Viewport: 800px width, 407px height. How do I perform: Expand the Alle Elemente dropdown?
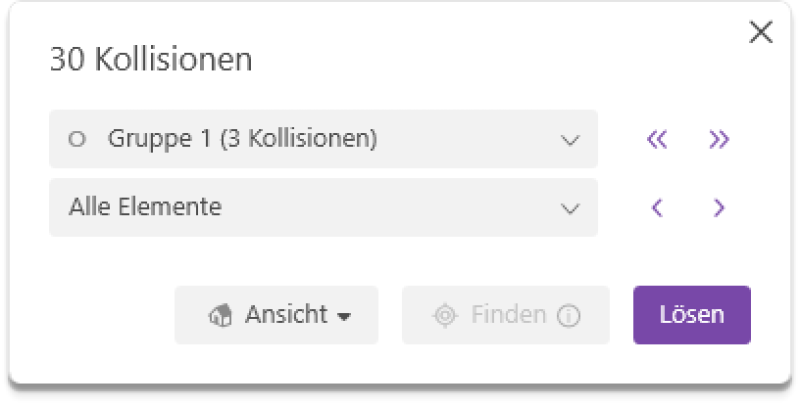click(x=323, y=207)
